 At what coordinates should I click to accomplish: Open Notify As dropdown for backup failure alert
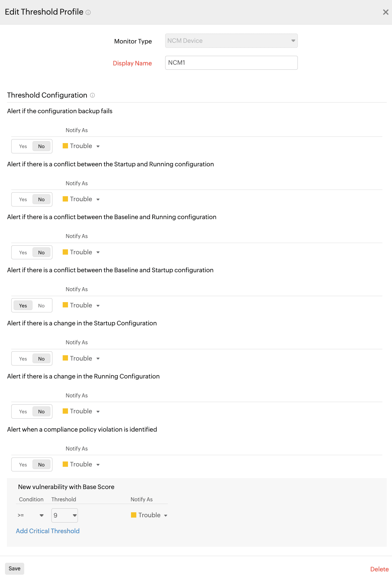(x=98, y=146)
